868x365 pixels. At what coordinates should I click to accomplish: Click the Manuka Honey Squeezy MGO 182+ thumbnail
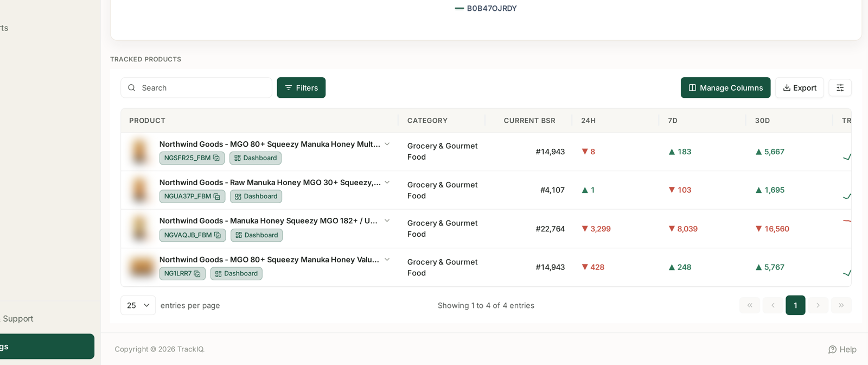pyautogui.click(x=140, y=229)
